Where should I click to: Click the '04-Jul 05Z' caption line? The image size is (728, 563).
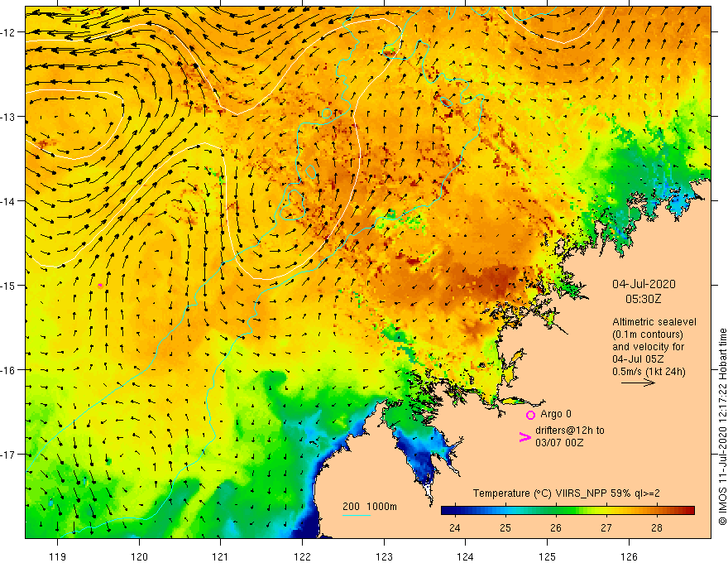[x=638, y=359]
